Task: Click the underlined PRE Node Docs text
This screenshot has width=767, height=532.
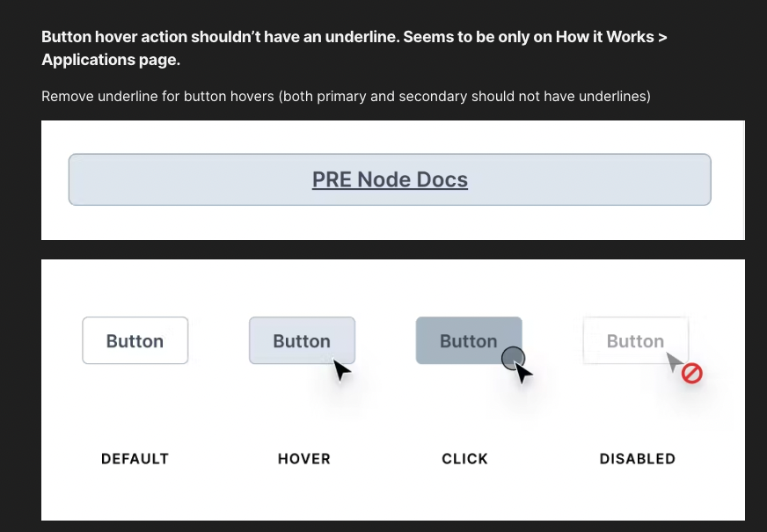Action: click(x=390, y=179)
